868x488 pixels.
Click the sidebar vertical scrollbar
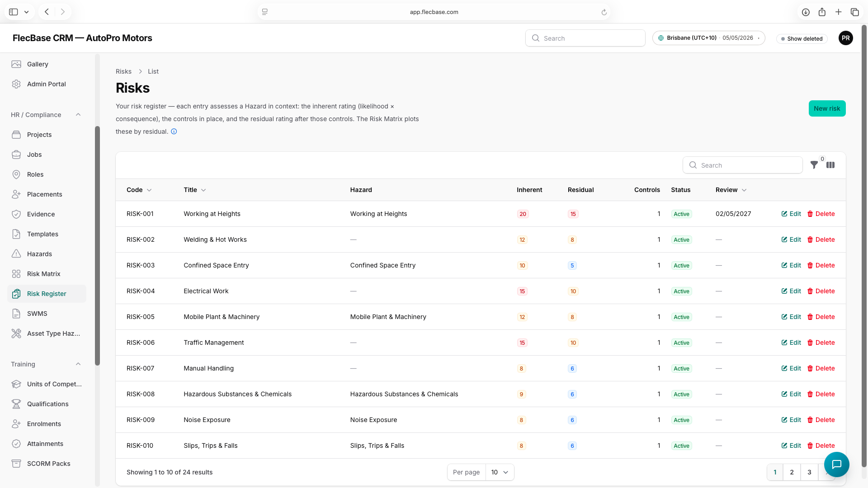click(x=97, y=246)
